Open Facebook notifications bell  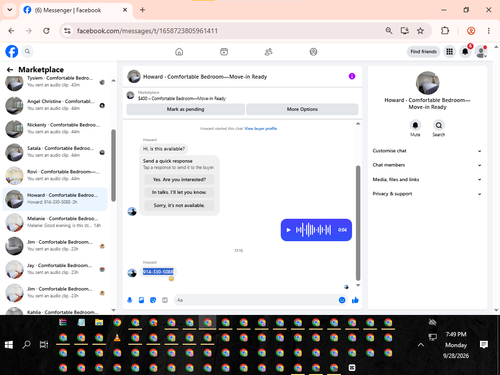[465, 52]
